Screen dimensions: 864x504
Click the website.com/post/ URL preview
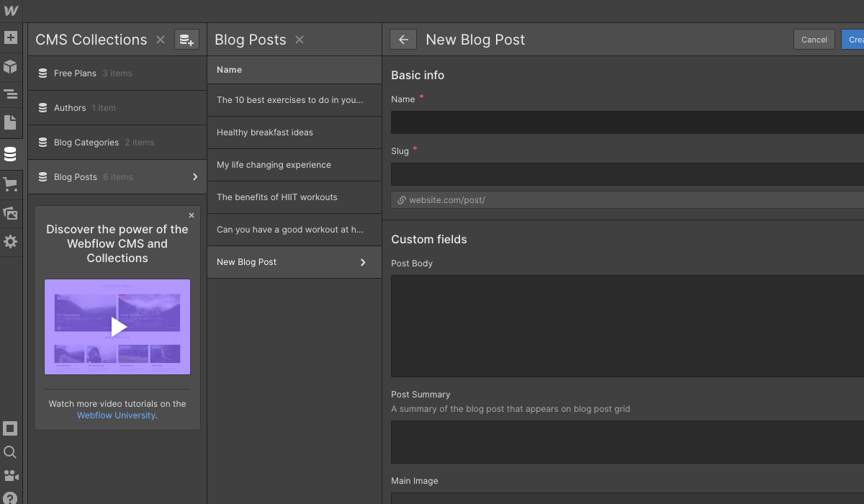pyautogui.click(x=627, y=200)
